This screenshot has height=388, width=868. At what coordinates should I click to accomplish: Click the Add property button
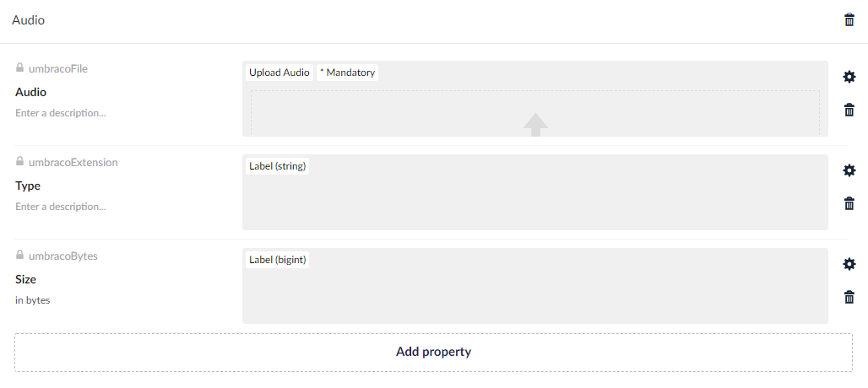(x=433, y=352)
